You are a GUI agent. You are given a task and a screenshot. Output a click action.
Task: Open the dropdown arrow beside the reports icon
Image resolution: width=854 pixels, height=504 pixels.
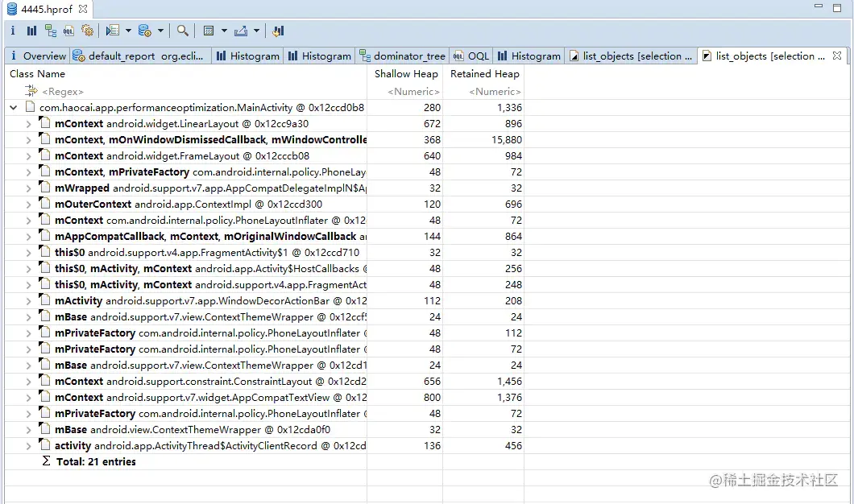(129, 31)
